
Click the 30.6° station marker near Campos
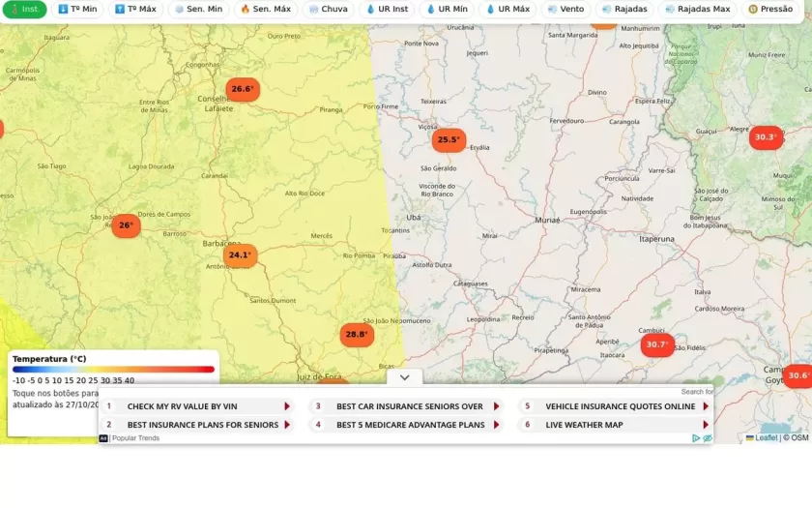[x=798, y=375]
